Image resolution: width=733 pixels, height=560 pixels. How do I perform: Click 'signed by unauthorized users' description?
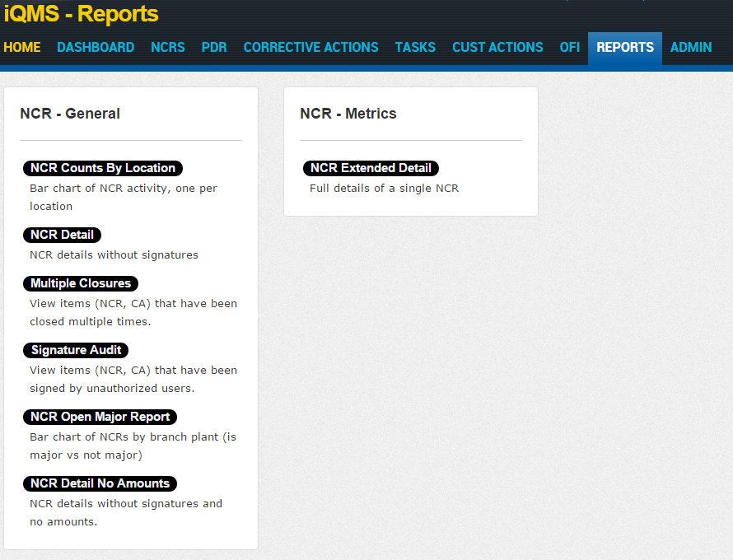133,379
